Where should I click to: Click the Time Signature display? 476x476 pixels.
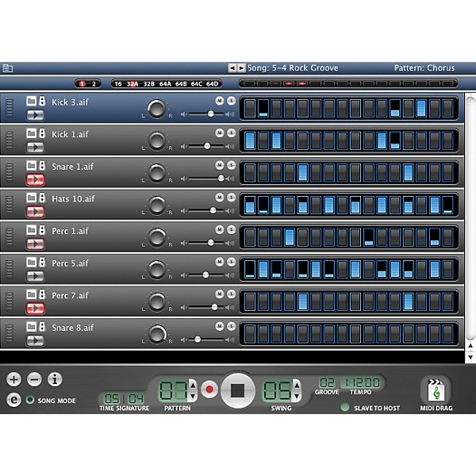pos(125,398)
